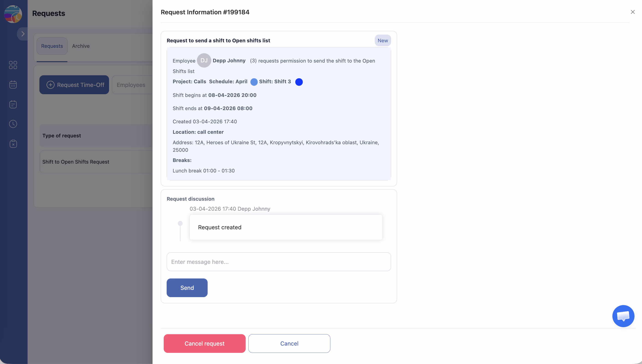642x364 pixels.
Task: Click the Shift 3 blue color dot
Action: (x=299, y=82)
